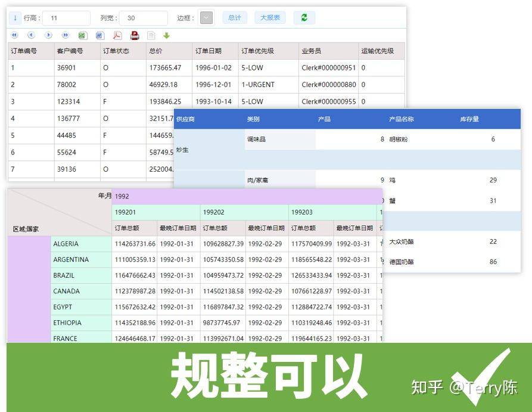Viewport: 532px width, 412px height.
Task: Click the 199202 month header
Action: [x=244, y=212]
